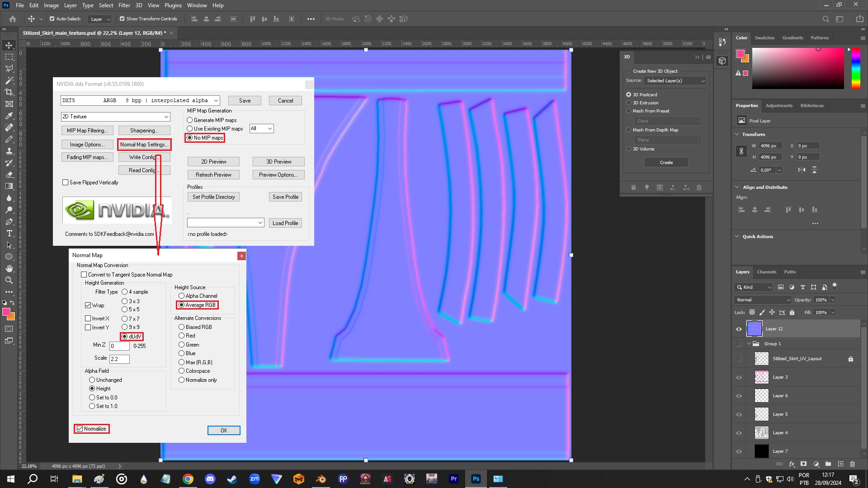Select the Eyedropper tool
The image size is (868, 488).
tap(9, 116)
